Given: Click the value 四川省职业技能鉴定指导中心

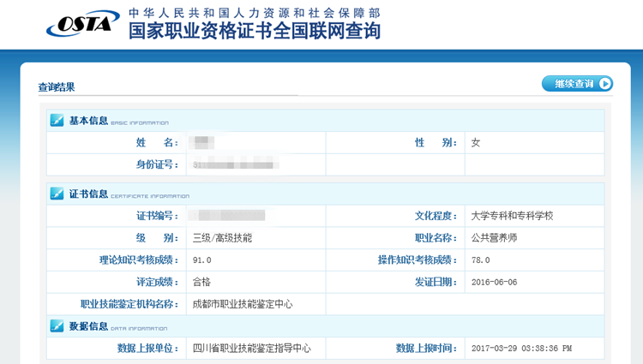Looking at the screenshot, I should point(252,348).
